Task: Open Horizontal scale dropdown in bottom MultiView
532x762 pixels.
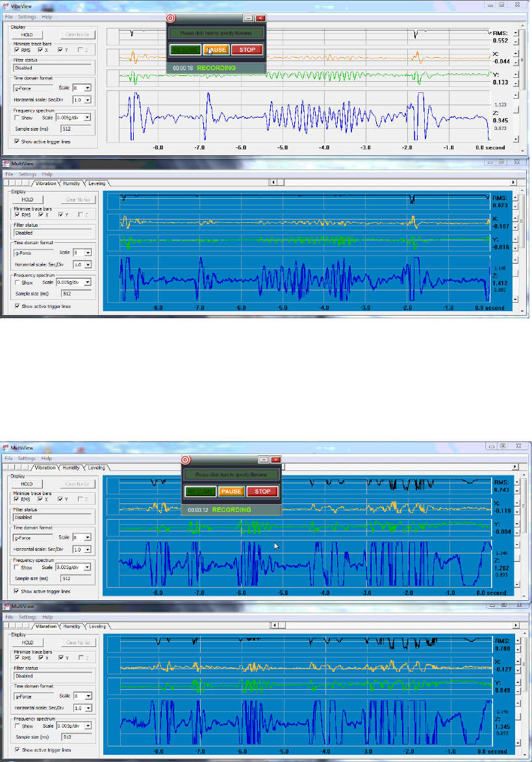Action: (x=88, y=708)
